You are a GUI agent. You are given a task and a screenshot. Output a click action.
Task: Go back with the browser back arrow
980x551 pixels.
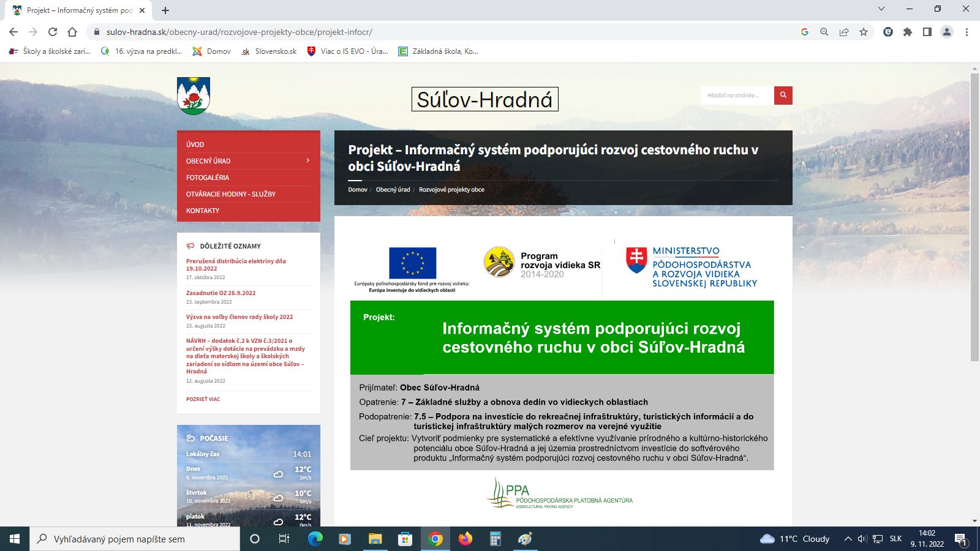click(x=13, y=32)
